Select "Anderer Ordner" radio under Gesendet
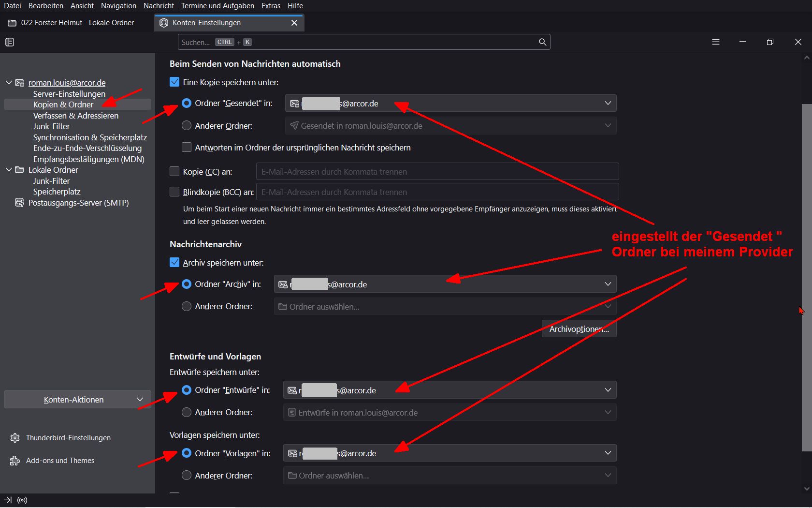The width and height of the screenshot is (812, 508). (x=187, y=125)
